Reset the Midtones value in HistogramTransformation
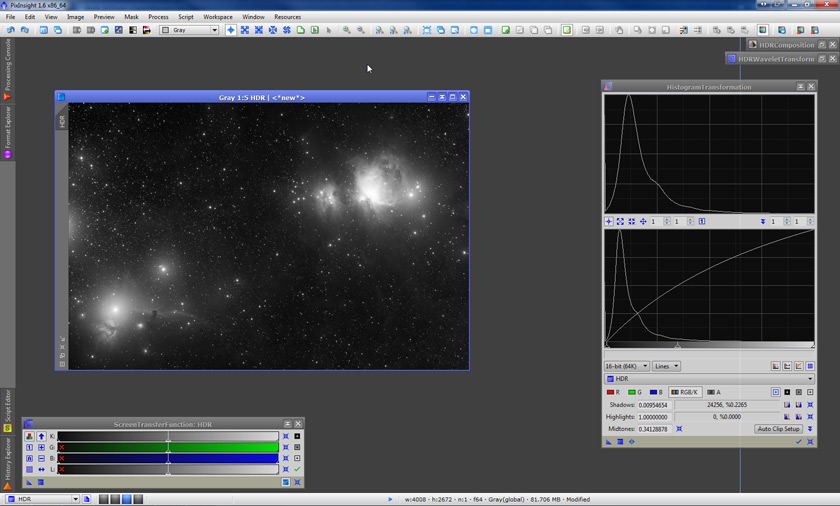This screenshot has height=506, width=840. (679, 429)
